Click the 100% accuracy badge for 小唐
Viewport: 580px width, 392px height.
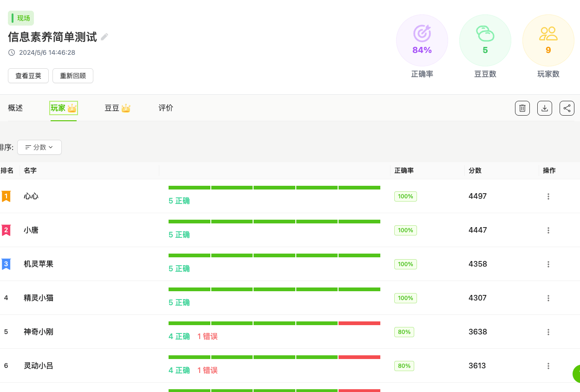[x=405, y=230]
